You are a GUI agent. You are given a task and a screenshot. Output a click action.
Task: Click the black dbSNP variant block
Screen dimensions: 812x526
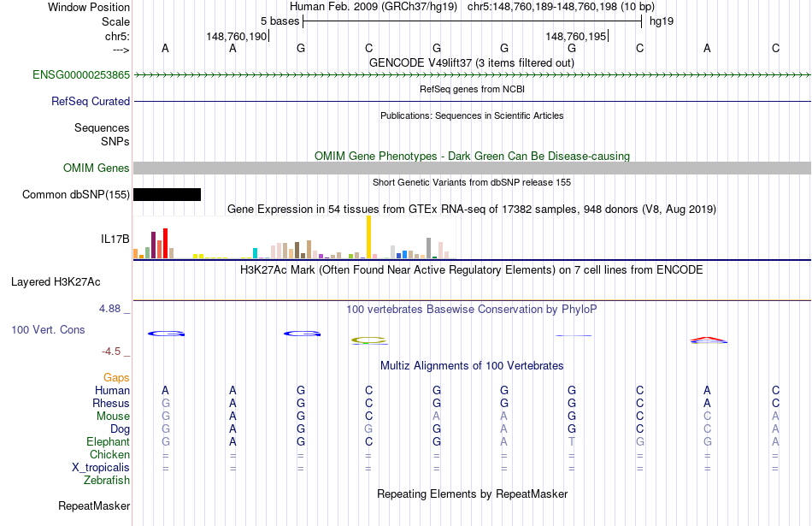point(168,194)
